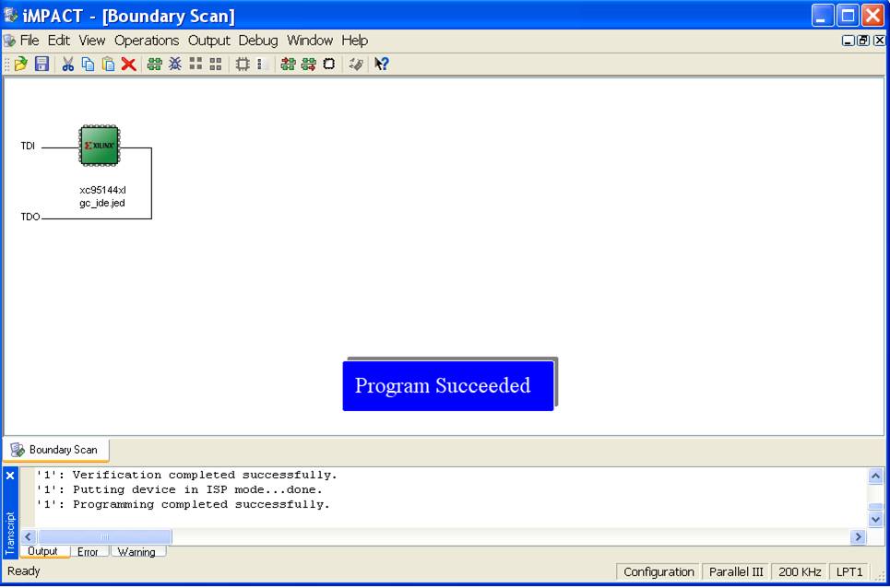890x588 pixels.
Task: Click the "TDO" label in the chain
Action: click(x=30, y=217)
